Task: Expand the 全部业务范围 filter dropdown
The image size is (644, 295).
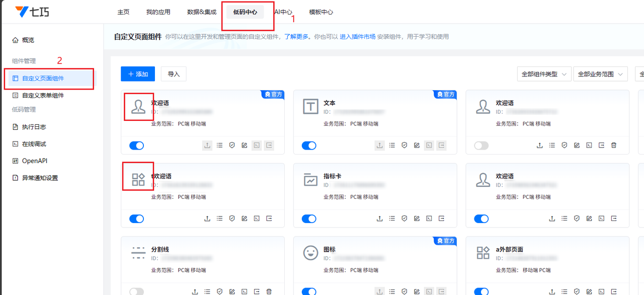Action: (600, 74)
